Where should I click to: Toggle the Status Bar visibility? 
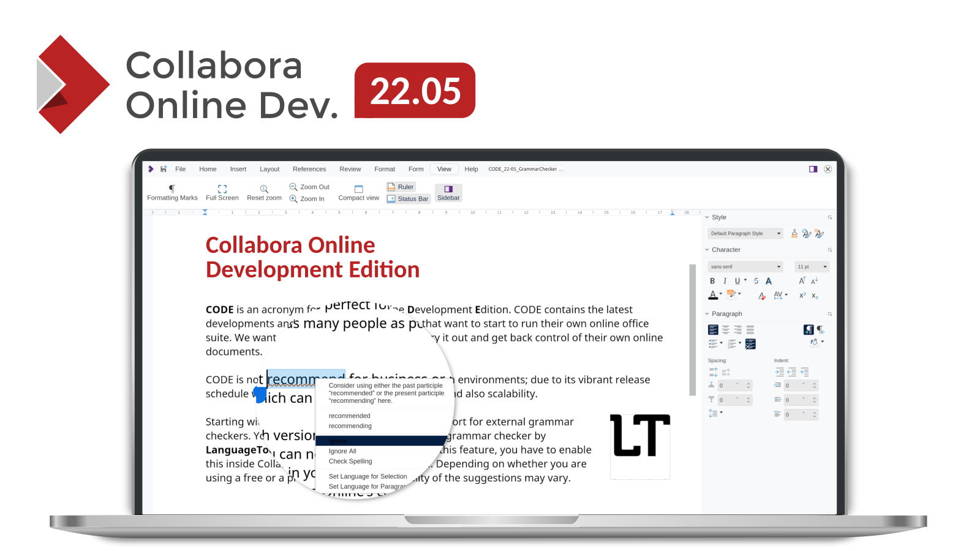pos(407,199)
